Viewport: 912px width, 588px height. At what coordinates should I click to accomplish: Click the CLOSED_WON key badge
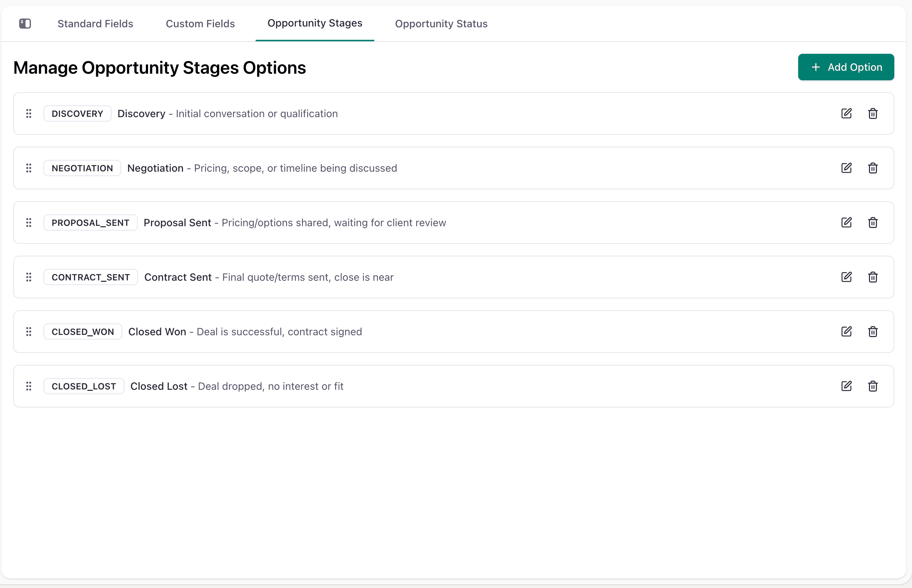pos(83,332)
